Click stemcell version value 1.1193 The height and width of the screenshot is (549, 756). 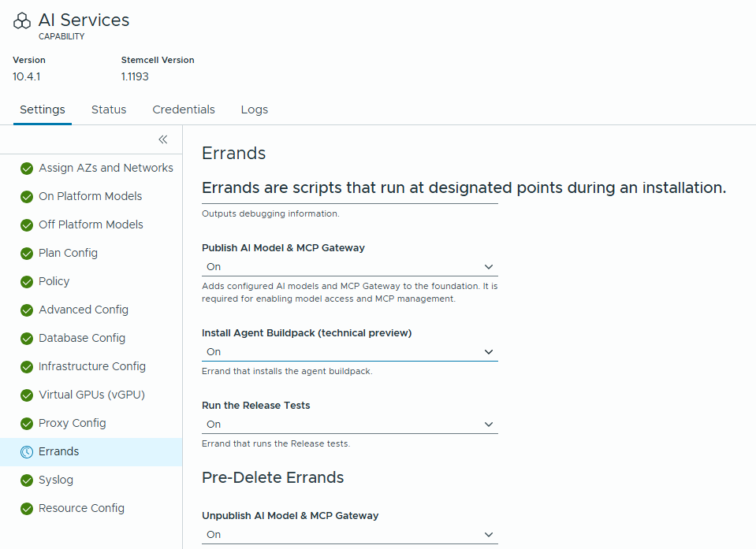click(135, 76)
